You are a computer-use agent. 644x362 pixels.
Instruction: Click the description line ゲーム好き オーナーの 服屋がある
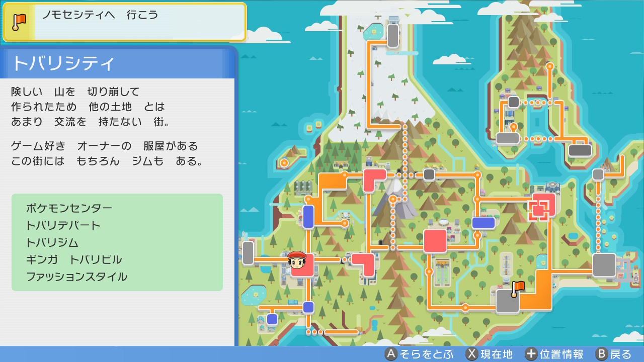pyautogui.click(x=105, y=146)
